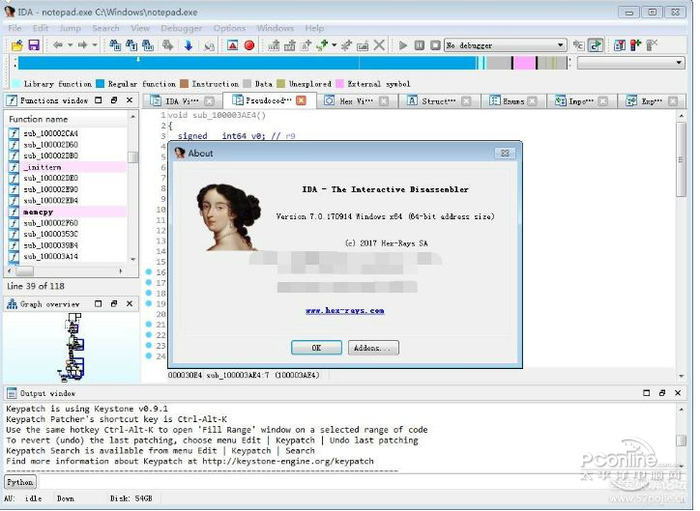Click first binoculars search icon in toolbar
This screenshot has width=700, height=511.
tap(115, 45)
